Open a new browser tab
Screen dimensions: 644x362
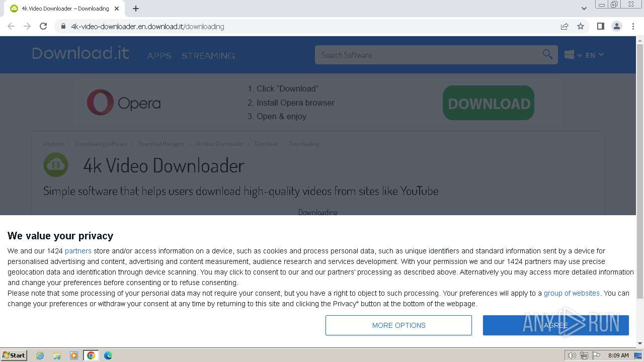(136, 9)
